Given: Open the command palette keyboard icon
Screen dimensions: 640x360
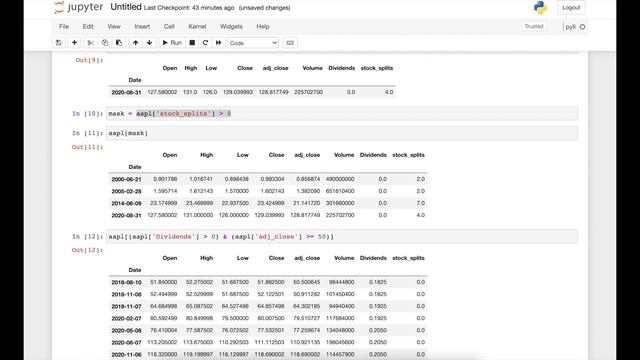Looking at the screenshot, I should click(x=290, y=42).
